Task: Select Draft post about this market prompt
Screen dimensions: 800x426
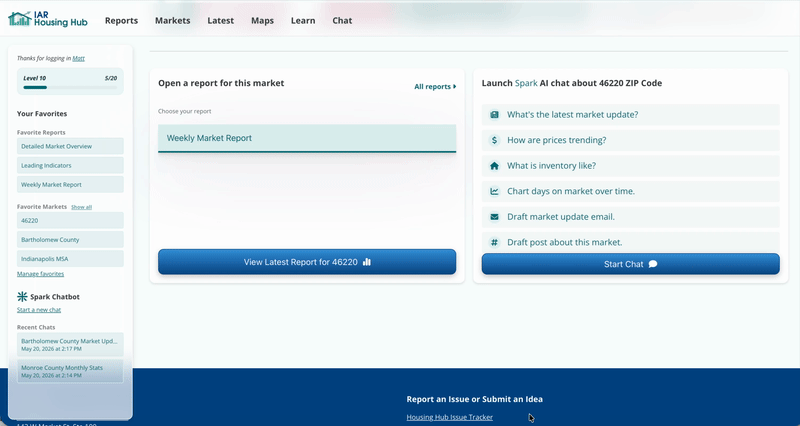Action: [631, 242]
